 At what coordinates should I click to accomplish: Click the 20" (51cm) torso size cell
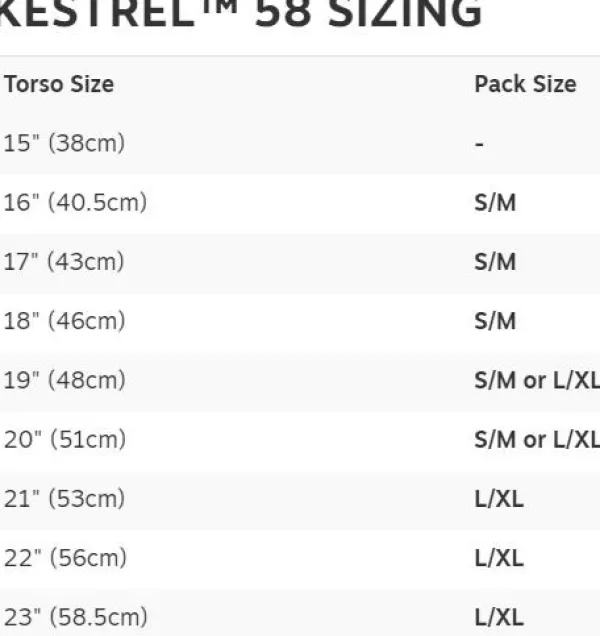64,439
